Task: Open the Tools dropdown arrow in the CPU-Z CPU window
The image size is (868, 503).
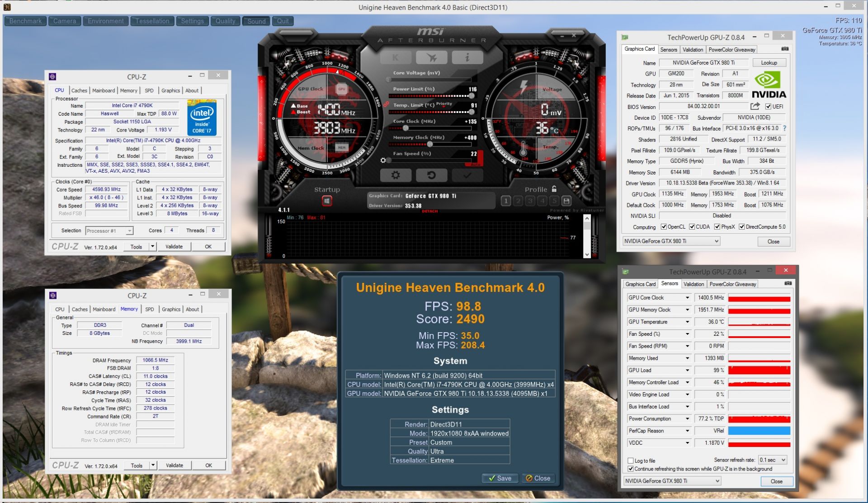Action: [152, 246]
